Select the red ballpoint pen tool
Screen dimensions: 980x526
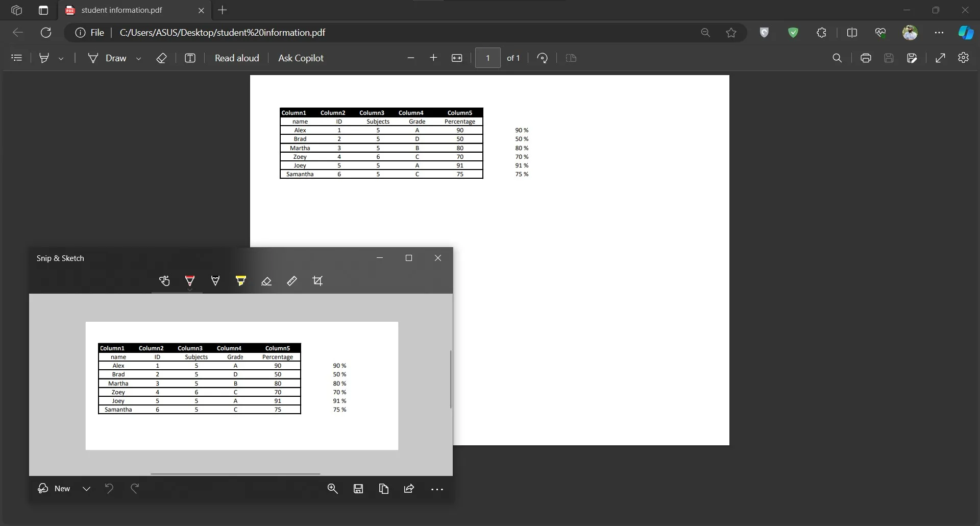pyautogui.click(x=190, y=281)
